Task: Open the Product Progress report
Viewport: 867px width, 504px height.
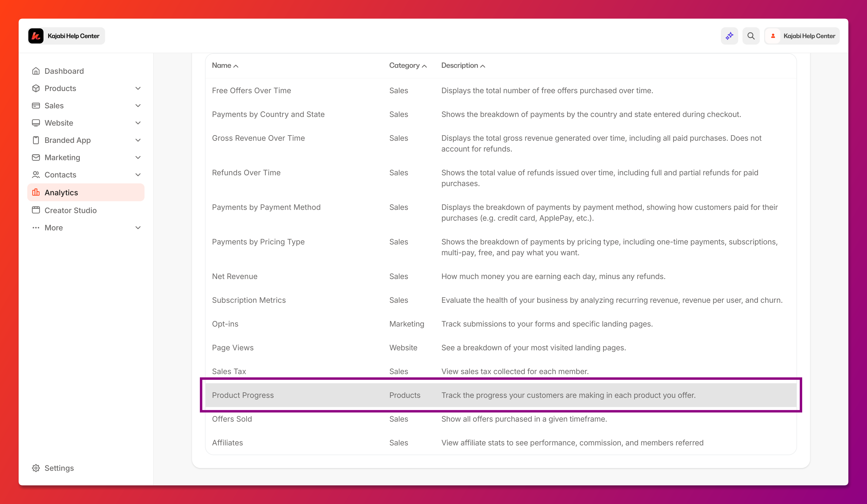Action: click(243, 395)
